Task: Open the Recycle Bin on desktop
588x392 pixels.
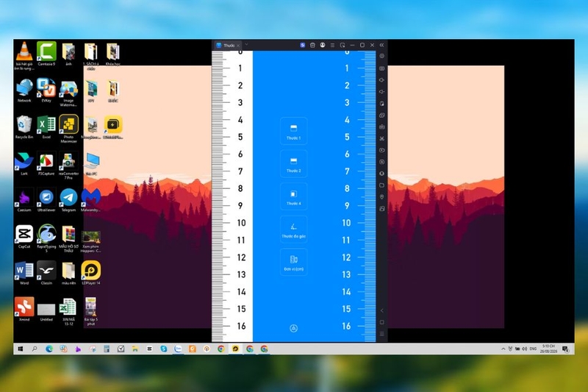Action: (x=24, y=127)
